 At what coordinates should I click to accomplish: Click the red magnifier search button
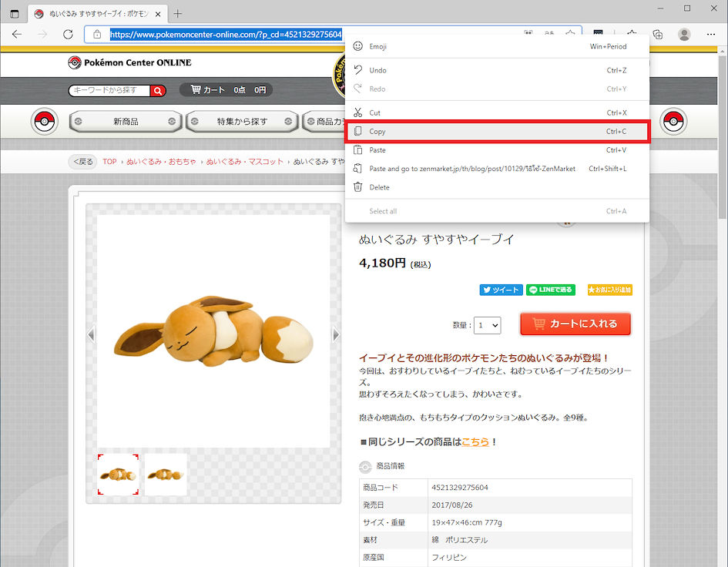pos(158,91)
